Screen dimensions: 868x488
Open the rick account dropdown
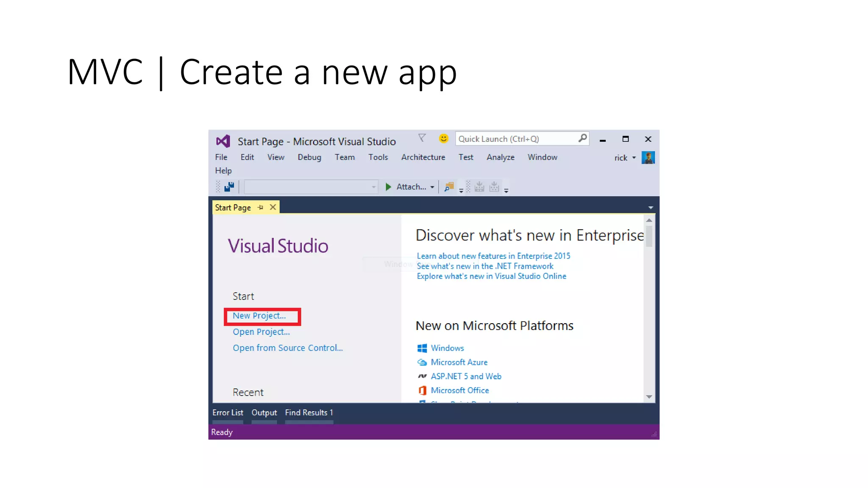coord(634,158)
